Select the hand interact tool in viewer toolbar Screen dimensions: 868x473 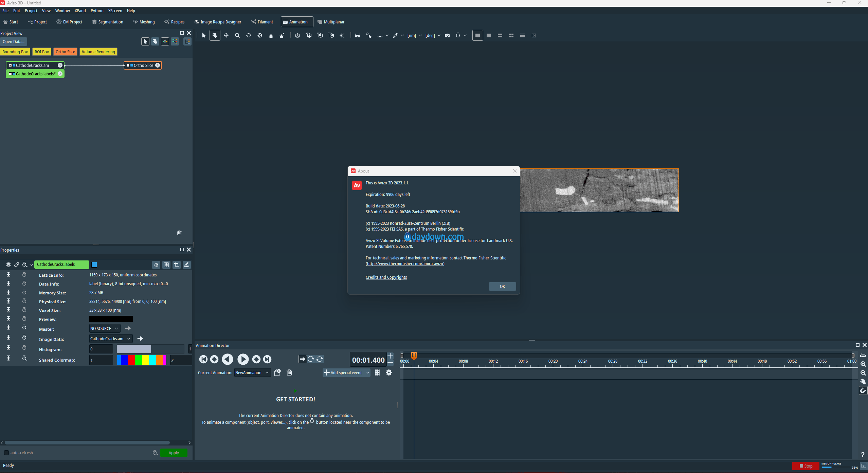(x=215, y=35)
